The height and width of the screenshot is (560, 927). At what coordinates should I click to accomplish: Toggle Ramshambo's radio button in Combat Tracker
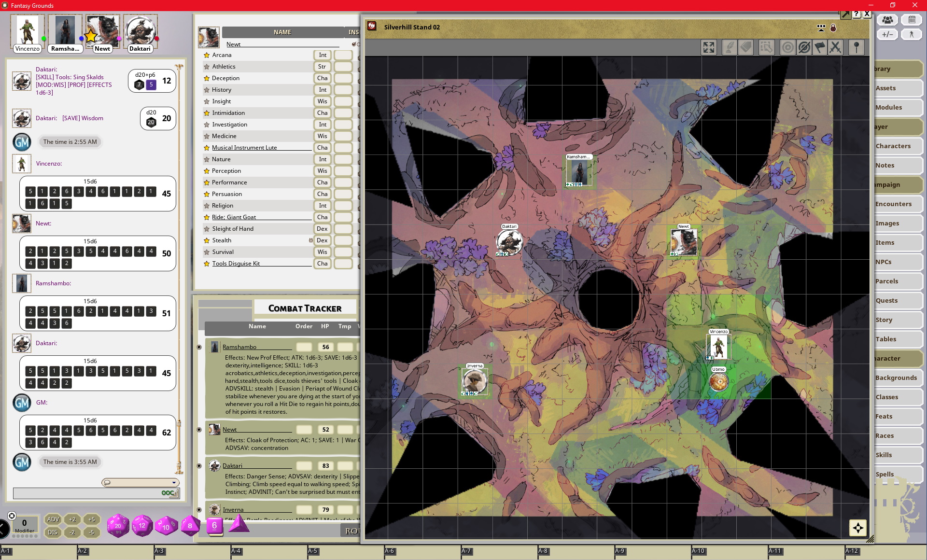coord(199,347)
